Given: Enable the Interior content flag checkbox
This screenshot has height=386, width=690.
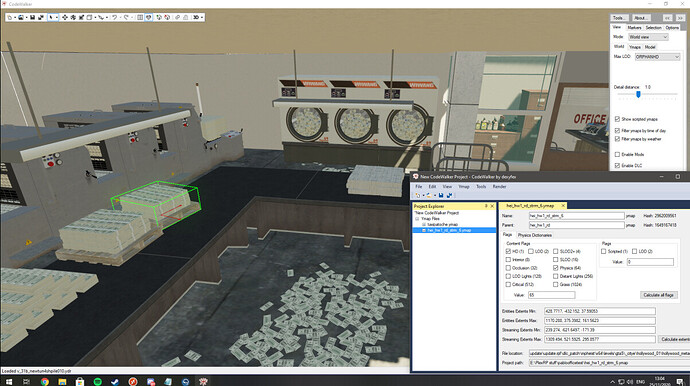Looking at the screenshot, I should (x=508, y=260).
